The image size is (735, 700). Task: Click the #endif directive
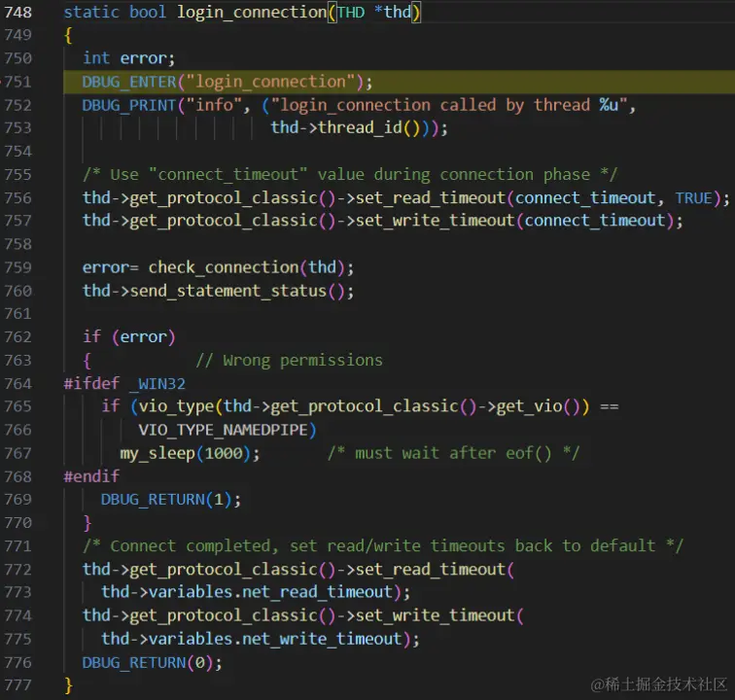pos(91,476)
